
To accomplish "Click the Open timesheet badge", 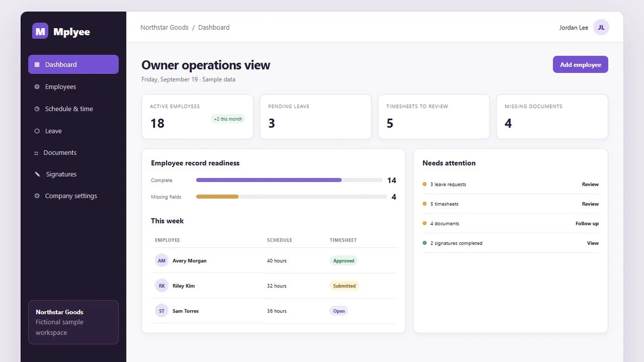I will pyautogui.click(x=339, y=311).
